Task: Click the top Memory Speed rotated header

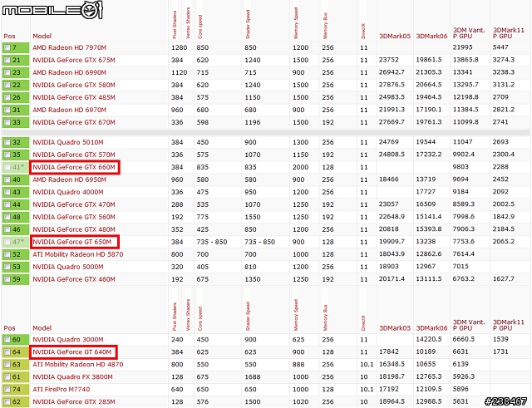Action: [x=296, y=23]
